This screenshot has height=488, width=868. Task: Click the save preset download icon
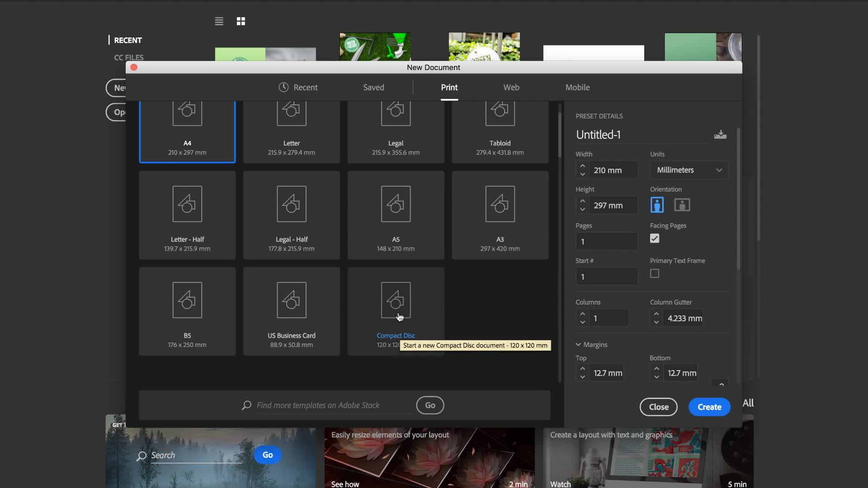coord(720,135)
